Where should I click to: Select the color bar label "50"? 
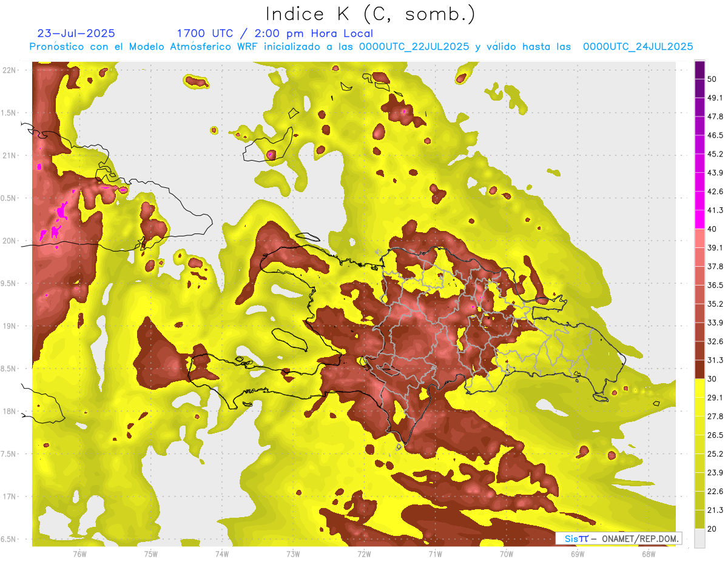(712, 79)
